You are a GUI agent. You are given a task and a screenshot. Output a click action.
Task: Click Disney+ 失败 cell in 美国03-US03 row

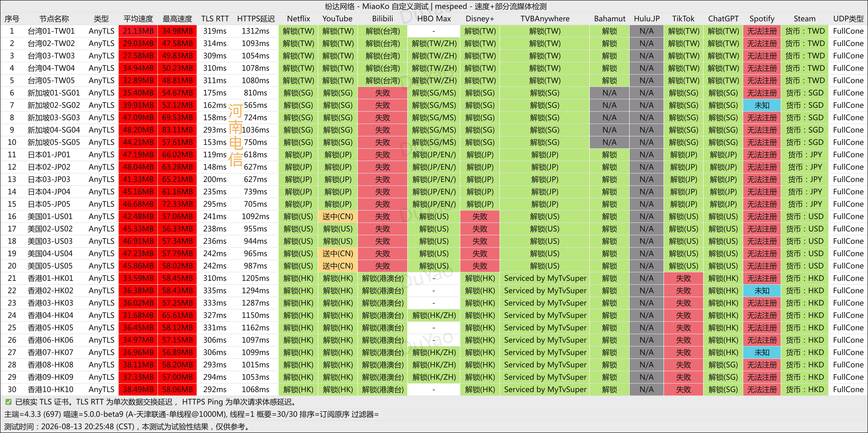point(480,241)
